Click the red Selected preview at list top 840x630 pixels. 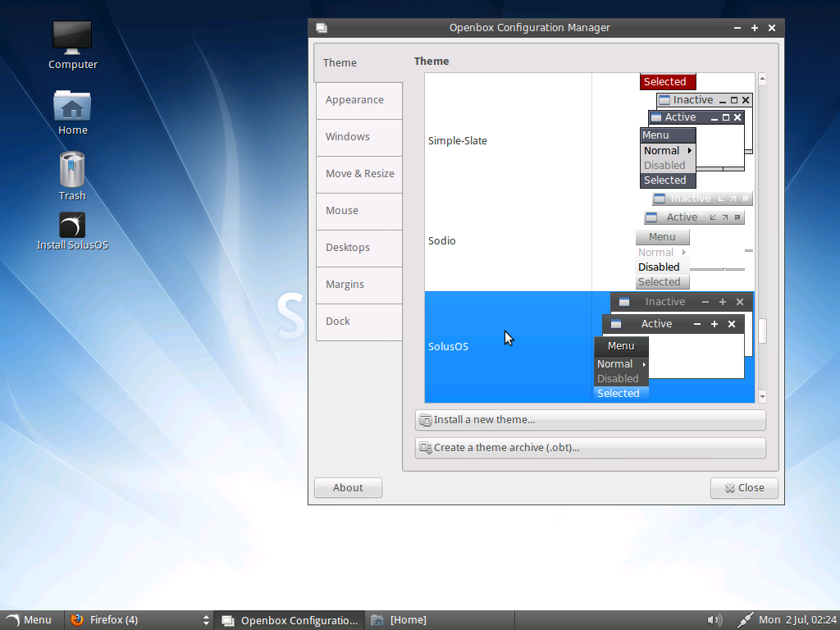pos(668,81)
